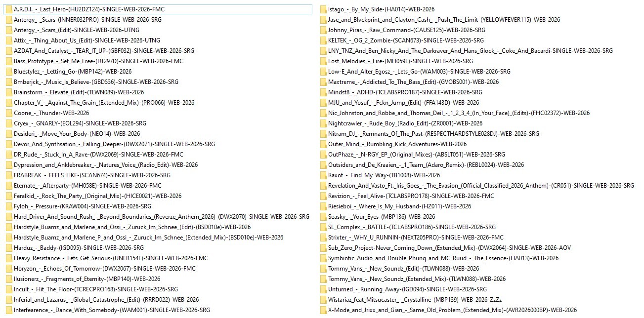Viewport: 644px width, 318px height.
Task: Click folder icon of Harduz Baddy
Action: [x=8, y=248]
